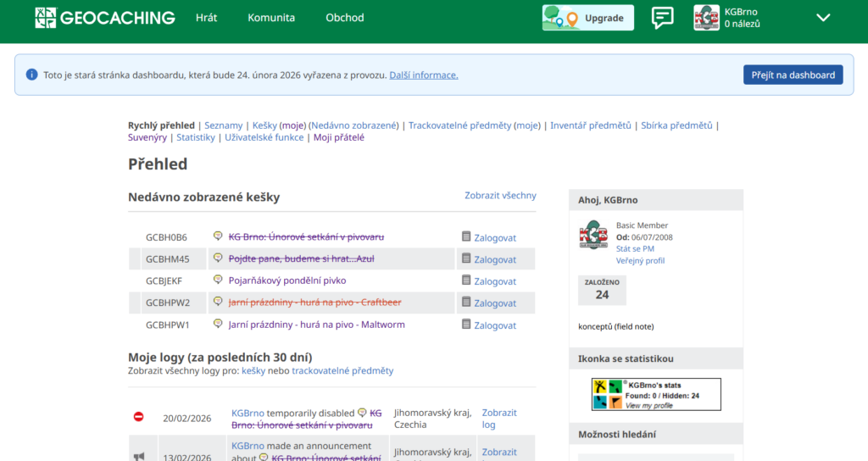The width and height of the screenshot is (868, 461).
Task: Click the blue info icon in the banner
Action: 31,75
